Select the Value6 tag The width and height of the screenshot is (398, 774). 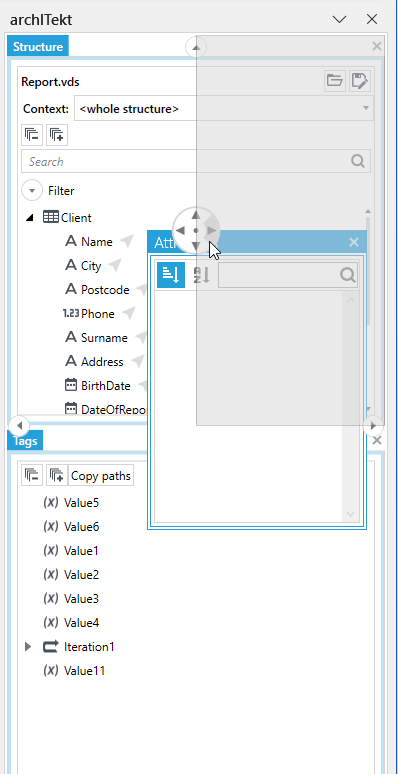pos(81,527)
